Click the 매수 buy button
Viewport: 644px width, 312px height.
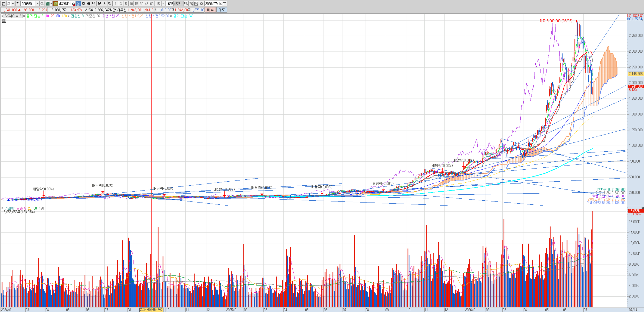[210, 10]
